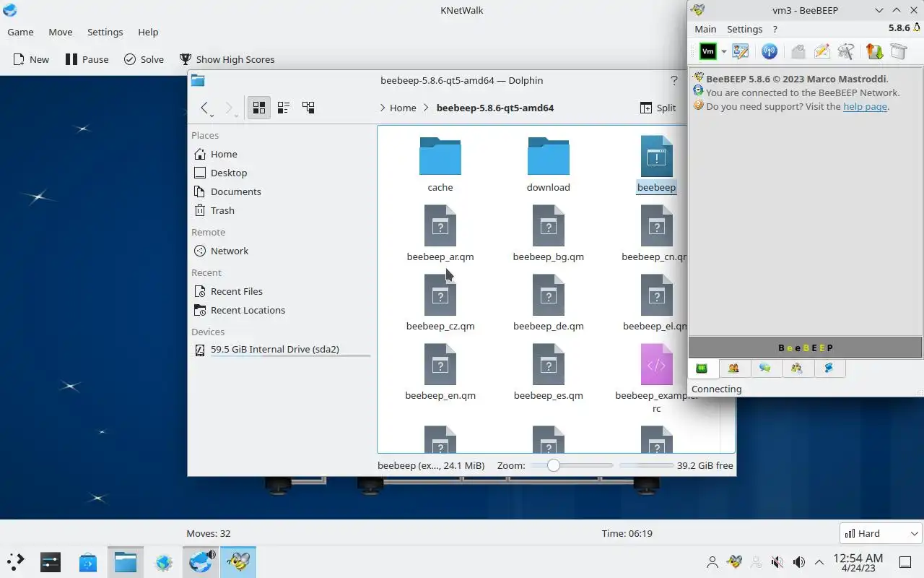
Task: Click the forward arrow in Dolphin
Action: [x=230, y=108]
